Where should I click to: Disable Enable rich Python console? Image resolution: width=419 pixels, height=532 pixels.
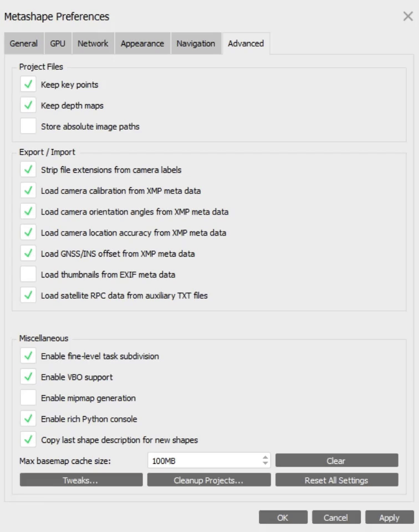point(28,420)
